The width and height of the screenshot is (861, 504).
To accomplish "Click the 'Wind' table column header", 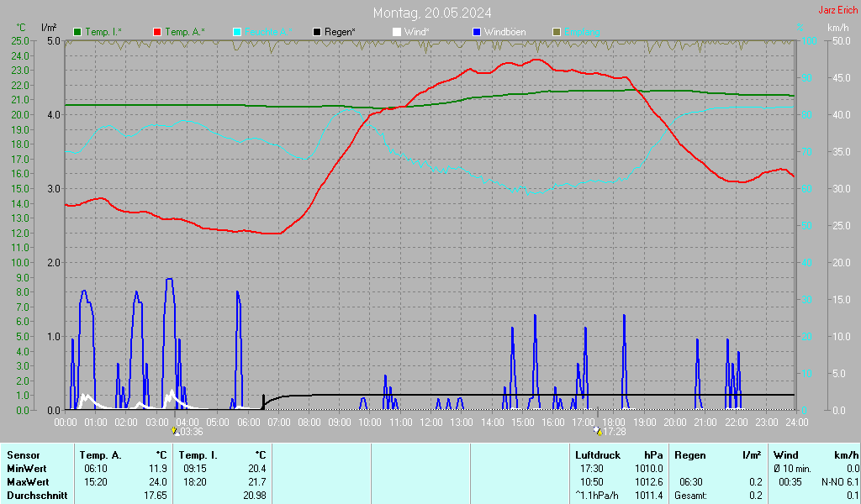I will 786,455.
